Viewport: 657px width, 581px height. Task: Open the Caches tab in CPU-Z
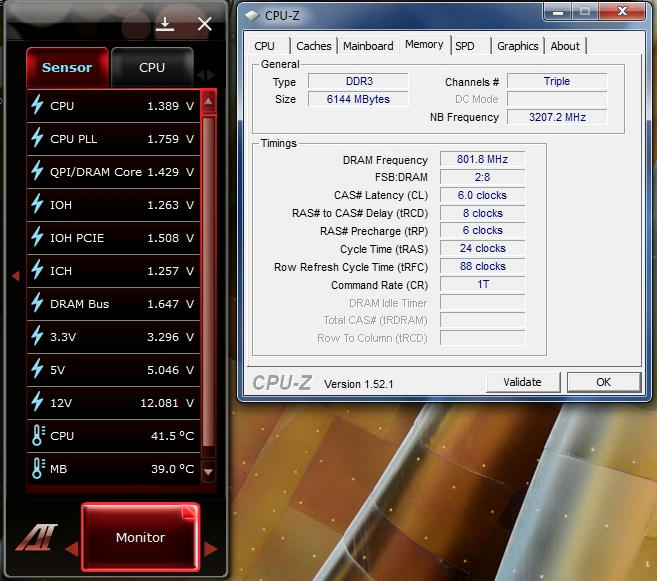(313, 46)
